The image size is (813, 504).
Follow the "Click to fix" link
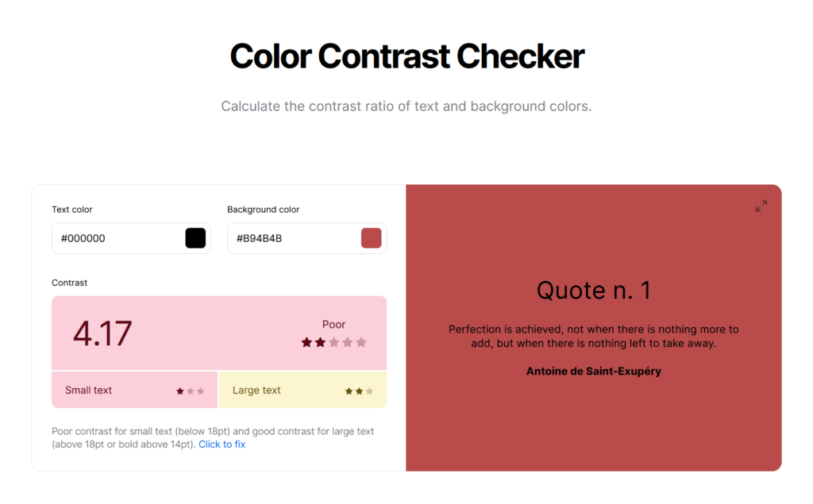point(222,444)
